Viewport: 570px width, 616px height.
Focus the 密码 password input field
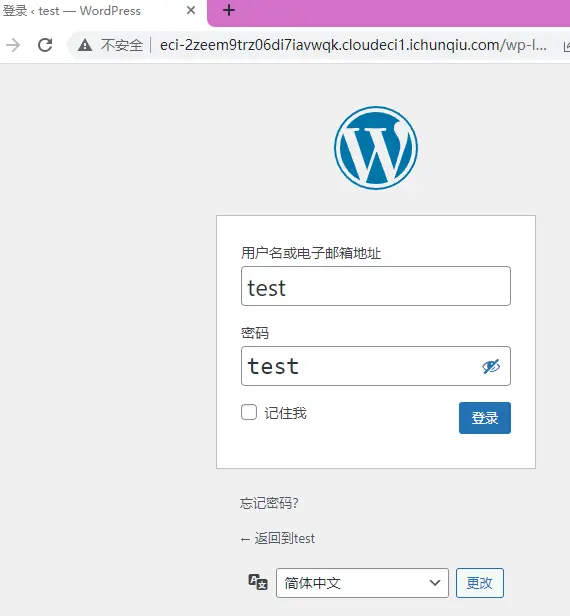(376, 366)
